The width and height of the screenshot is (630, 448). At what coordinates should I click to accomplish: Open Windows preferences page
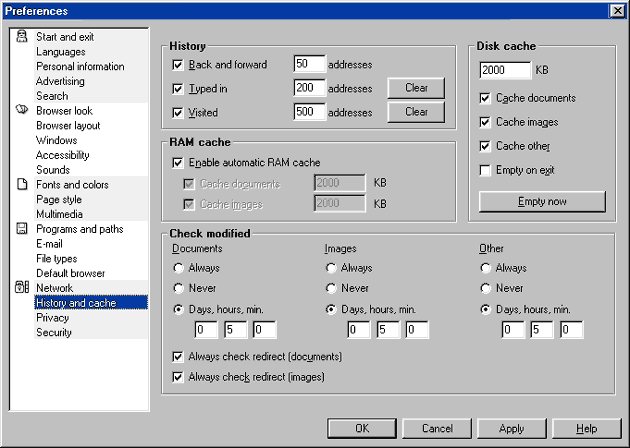[57, 140]
